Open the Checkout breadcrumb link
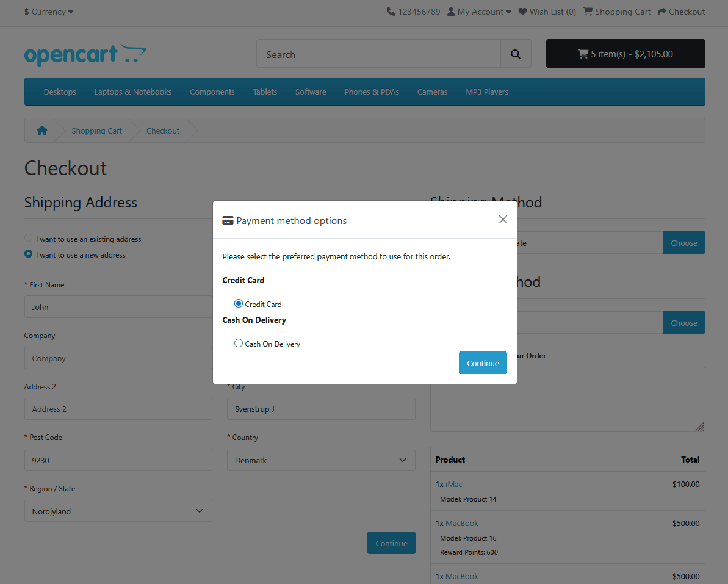This screenshot has height=584, width=728. [x=163, y=131]
